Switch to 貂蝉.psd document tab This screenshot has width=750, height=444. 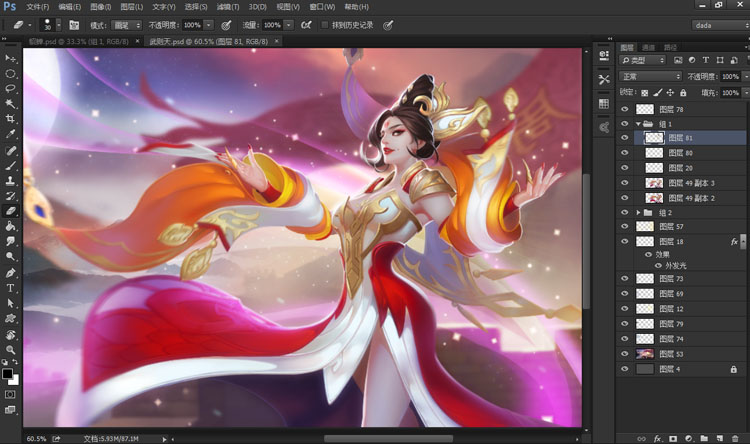click(x=78, y=42)
